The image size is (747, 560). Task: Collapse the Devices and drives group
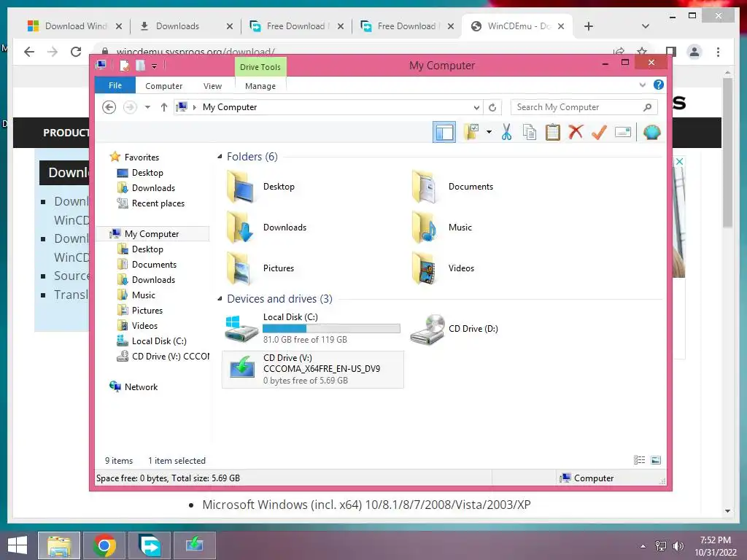click(220, 299)
